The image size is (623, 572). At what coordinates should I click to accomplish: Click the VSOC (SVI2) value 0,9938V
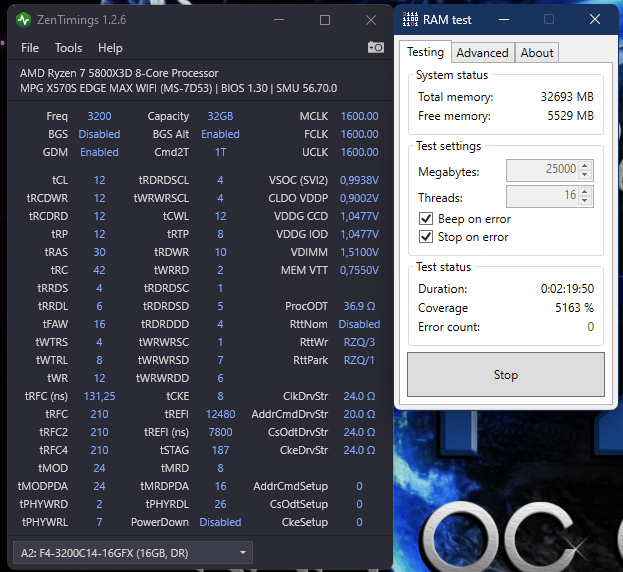359,180
